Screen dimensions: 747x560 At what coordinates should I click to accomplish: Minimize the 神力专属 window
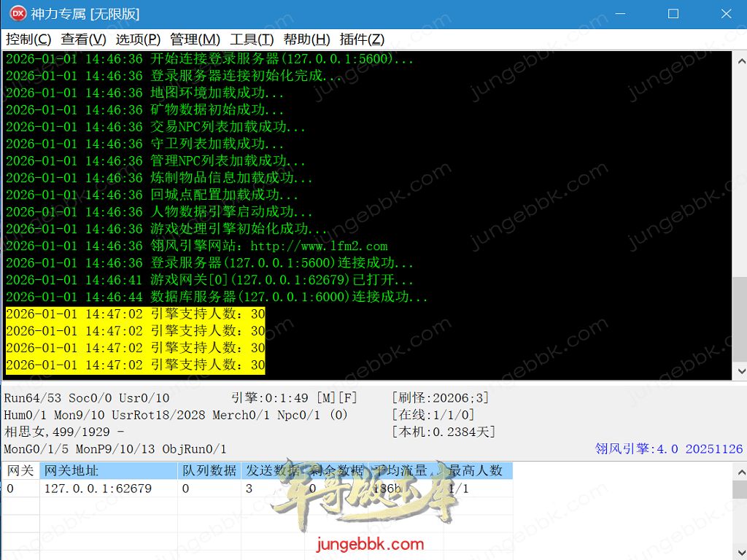[x=620, y=14]
